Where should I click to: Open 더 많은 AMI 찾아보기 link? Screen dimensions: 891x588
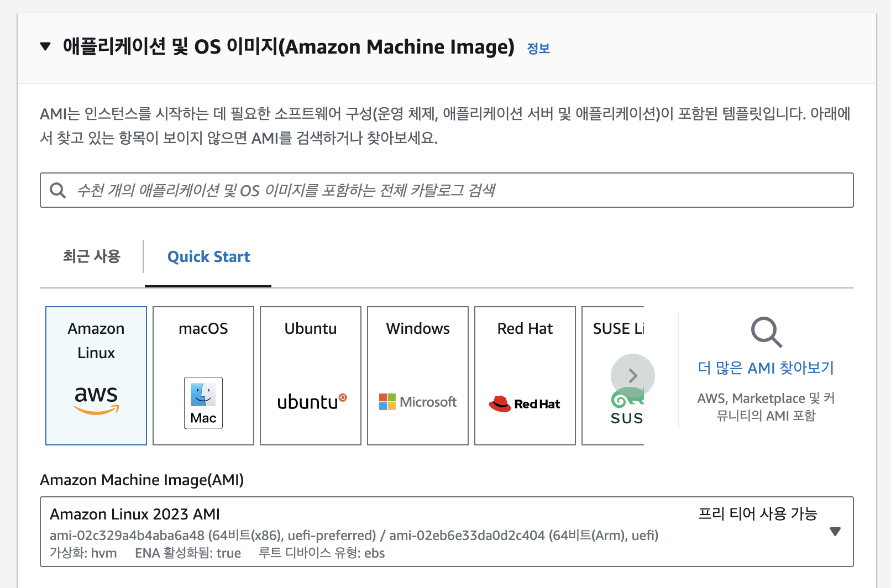coord(766,368)
